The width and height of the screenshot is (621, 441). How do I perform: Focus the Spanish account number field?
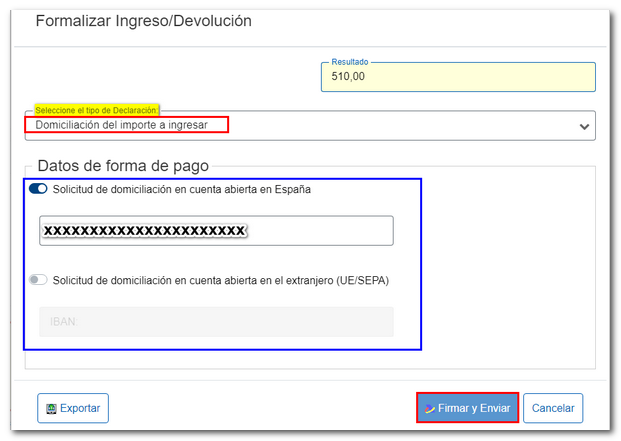pos(216,230)
